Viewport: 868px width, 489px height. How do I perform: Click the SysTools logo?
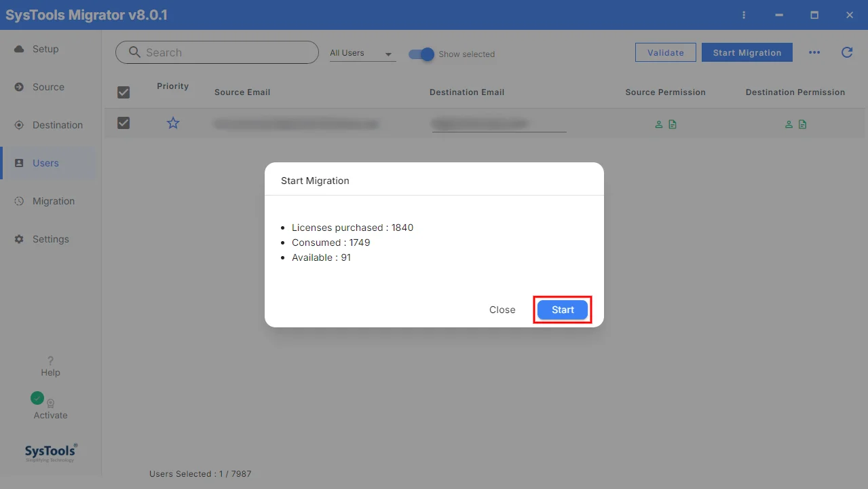click(x=51, y=452)
